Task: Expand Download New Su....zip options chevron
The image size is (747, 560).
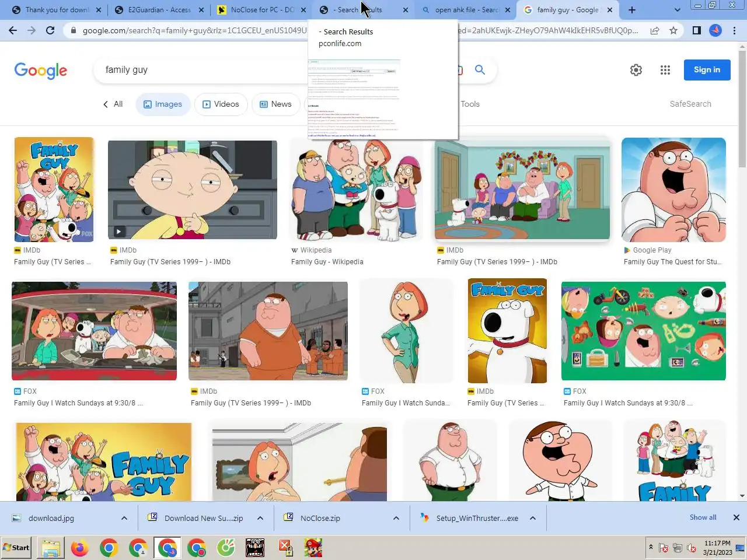Action: click(x=260, y=518)
